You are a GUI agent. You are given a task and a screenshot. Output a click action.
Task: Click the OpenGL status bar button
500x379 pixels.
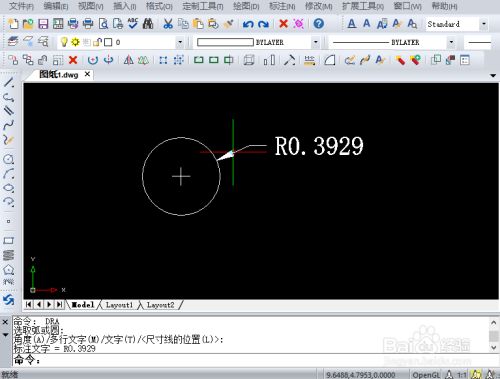pyautogui.click(x=426, y=375)
